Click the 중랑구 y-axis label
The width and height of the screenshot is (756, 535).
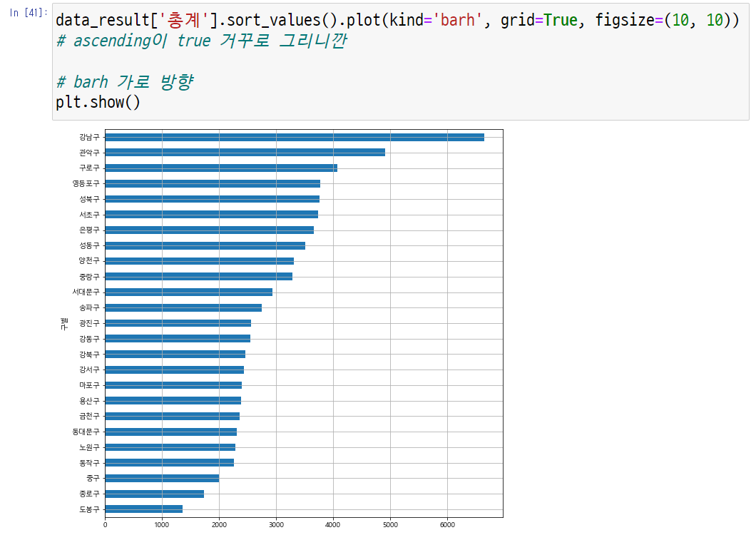tap(89, 277)
